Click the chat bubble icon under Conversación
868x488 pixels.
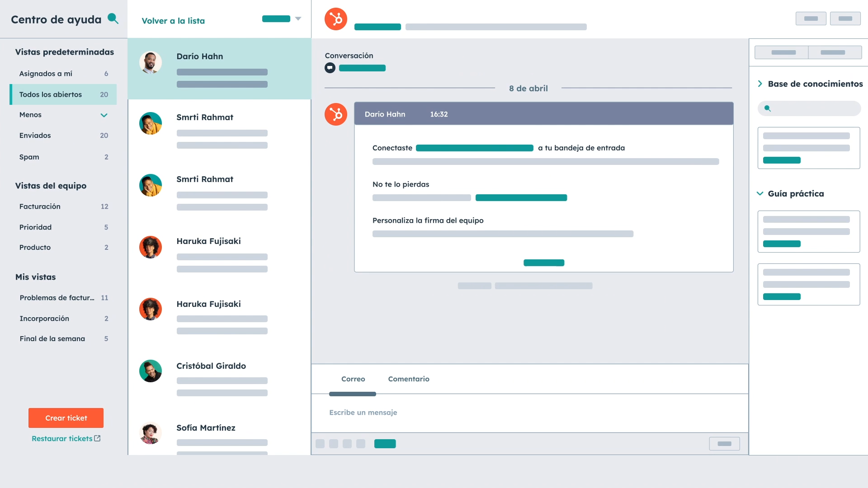coord(330,68)
